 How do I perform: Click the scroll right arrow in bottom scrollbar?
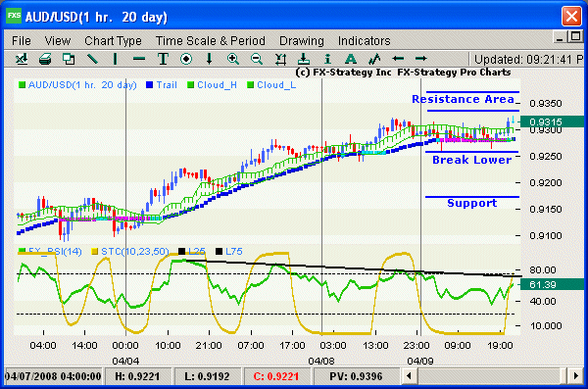pyautogui.click(x=575, y=376)
